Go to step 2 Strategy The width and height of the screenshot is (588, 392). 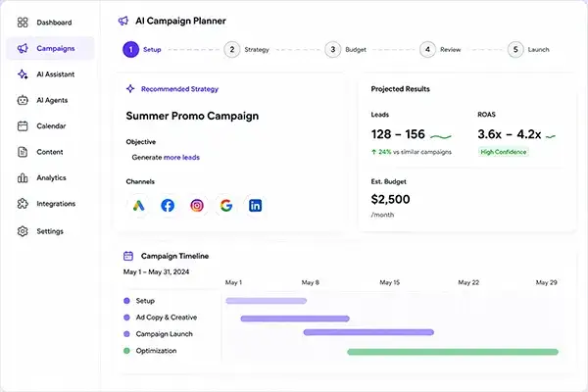click(231, 50)
